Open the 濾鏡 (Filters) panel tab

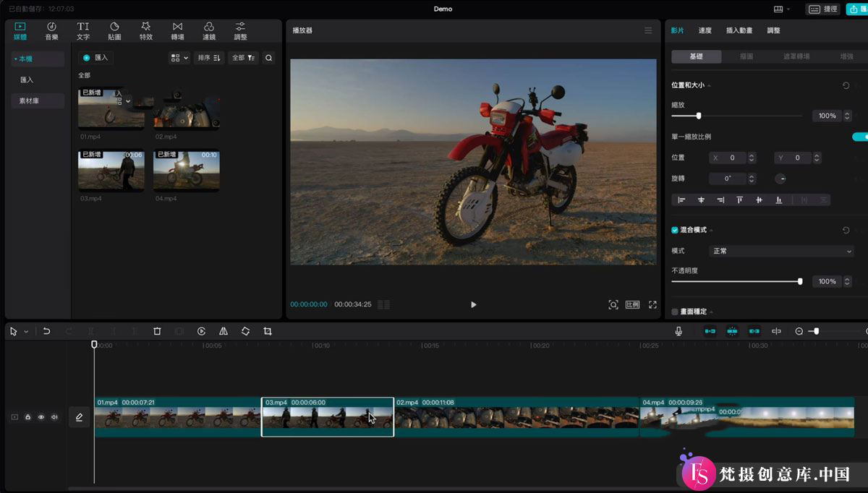(209, 31)
